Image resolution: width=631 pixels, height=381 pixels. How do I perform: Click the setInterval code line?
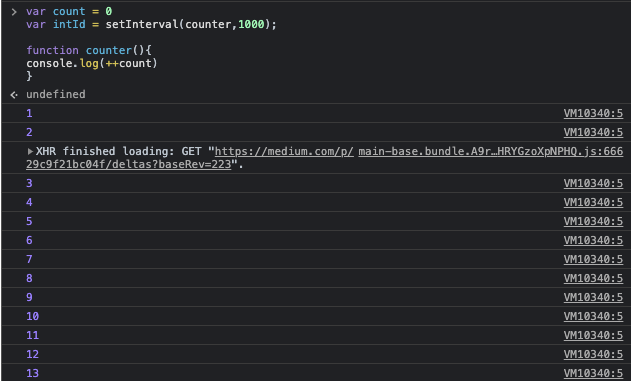pyautogui.click(x=151, y=25)
